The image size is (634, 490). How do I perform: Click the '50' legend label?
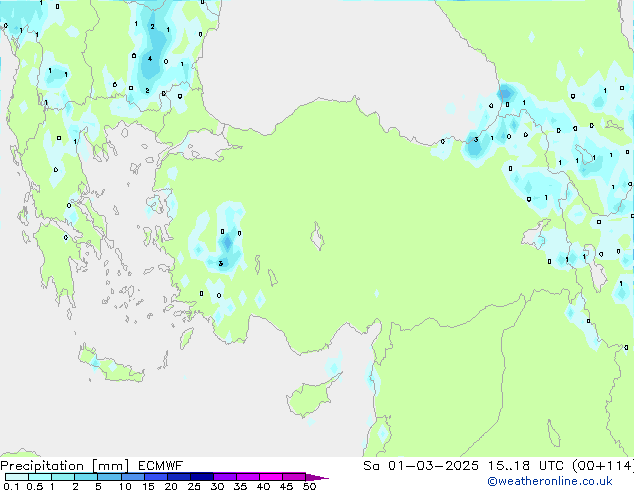click(310, 486)
